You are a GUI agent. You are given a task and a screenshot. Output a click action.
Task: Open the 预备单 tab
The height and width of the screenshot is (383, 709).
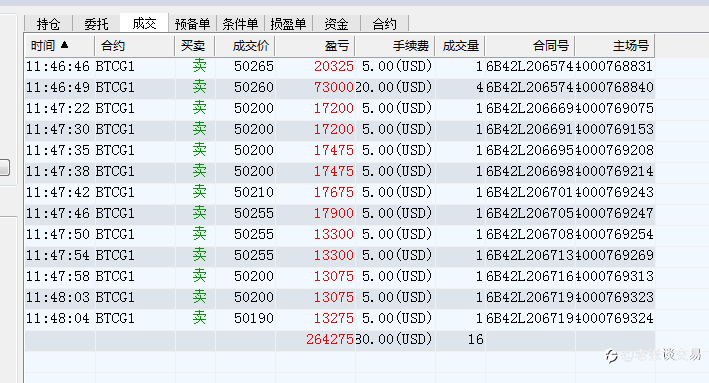[x=192, y=24]
